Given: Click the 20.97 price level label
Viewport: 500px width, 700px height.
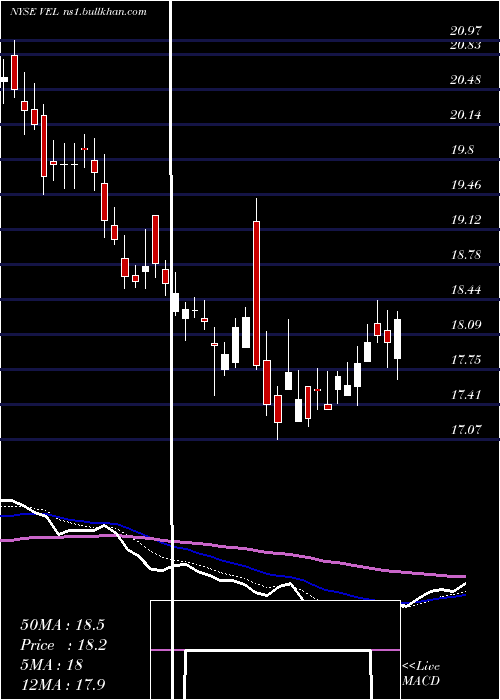Looking at the screenshot, I should [466, 31].
